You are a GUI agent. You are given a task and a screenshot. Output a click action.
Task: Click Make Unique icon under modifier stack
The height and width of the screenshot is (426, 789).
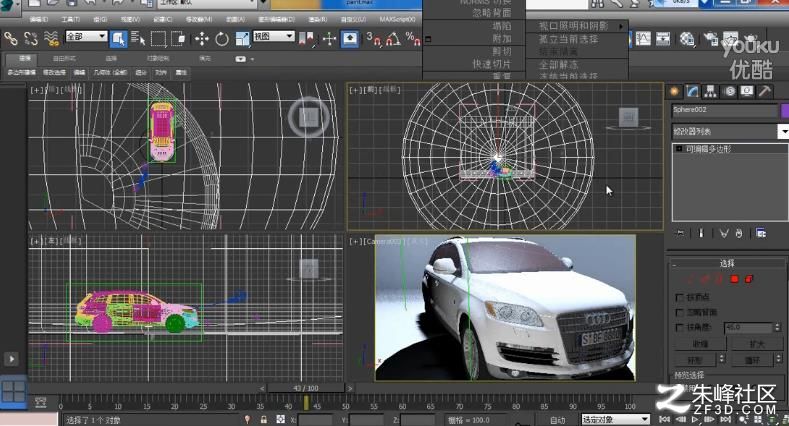tap(724, 233)
